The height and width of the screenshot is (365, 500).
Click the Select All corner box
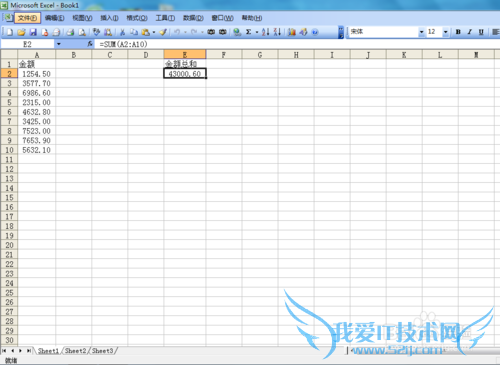pyautogui.click(x=9, y=54)
